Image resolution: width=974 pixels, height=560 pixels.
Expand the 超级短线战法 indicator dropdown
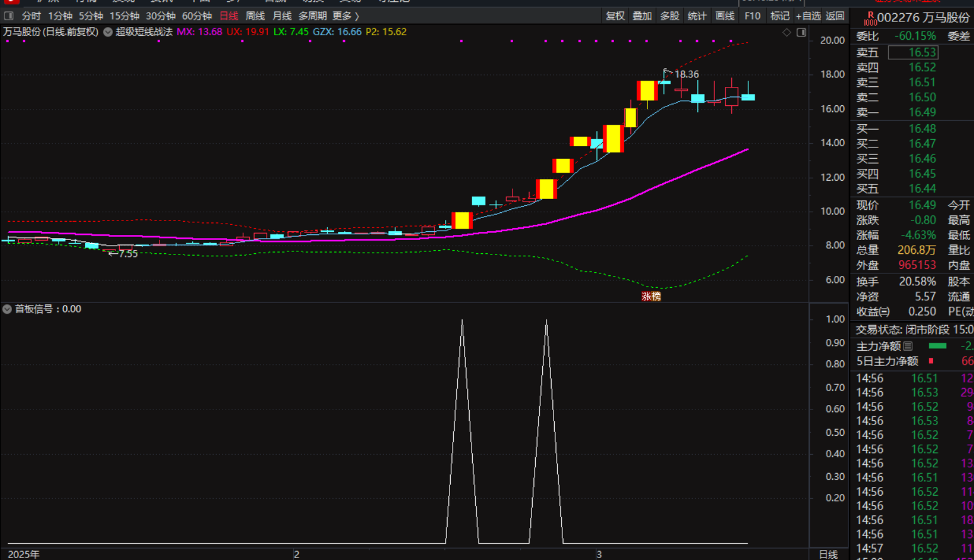(x=108, y=31)
